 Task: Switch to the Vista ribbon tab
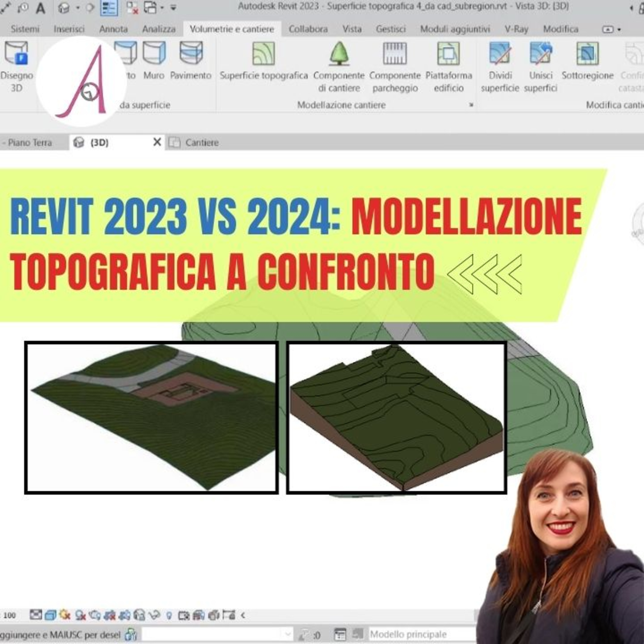click(x=352, y=29)
